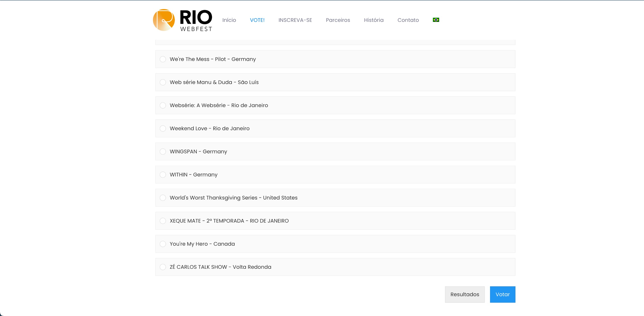Select WITHIN - Germany radio button

coord(163,175)
